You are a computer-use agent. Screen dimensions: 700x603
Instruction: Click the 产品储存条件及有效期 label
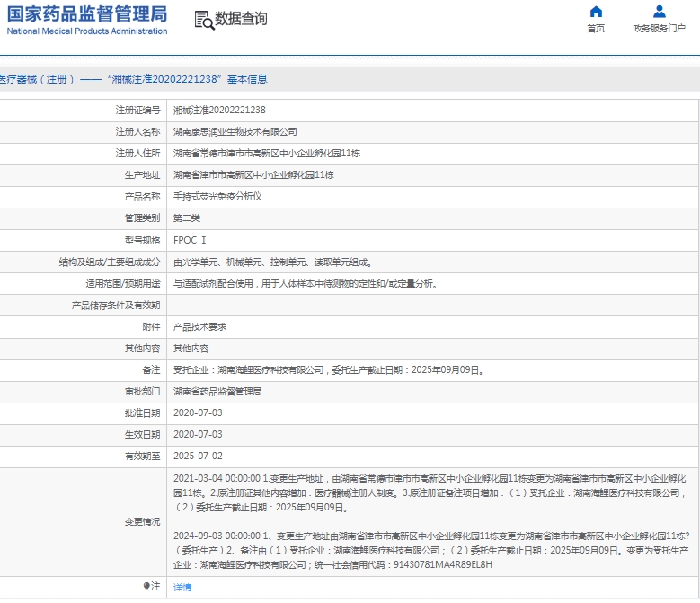point(116,306)
